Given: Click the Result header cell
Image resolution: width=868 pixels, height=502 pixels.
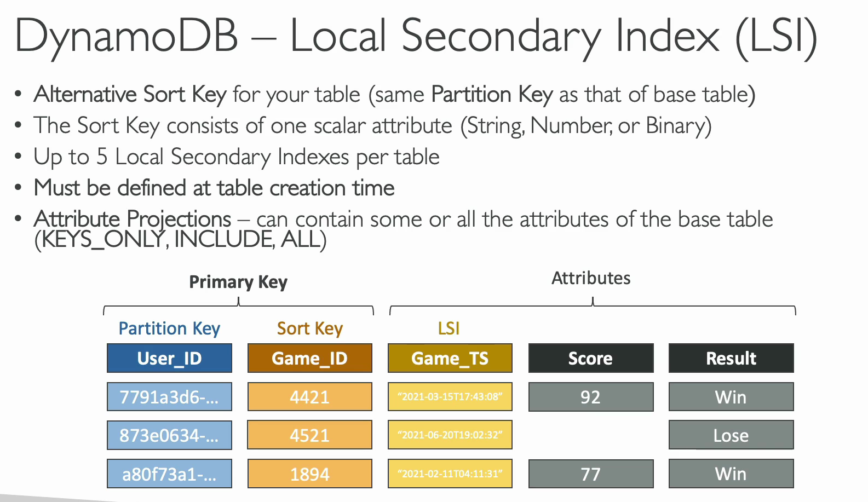Looking at the screenshot, I should [731, 358].
